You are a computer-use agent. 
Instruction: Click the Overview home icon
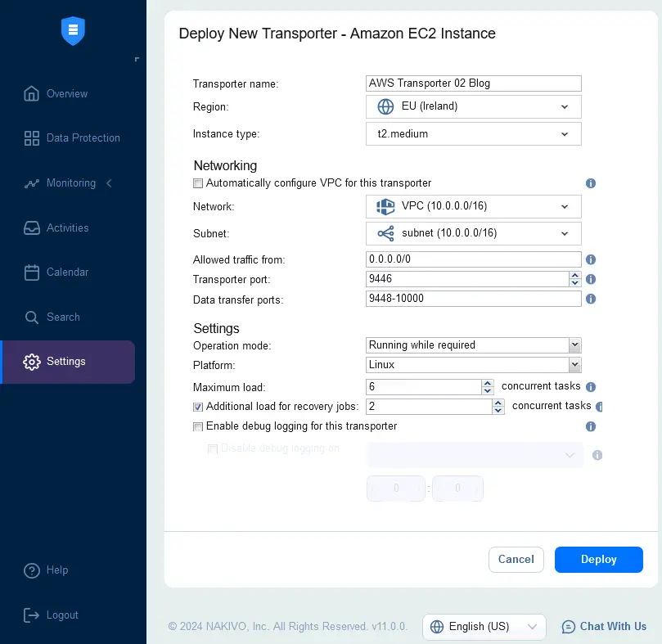[31, 93]
